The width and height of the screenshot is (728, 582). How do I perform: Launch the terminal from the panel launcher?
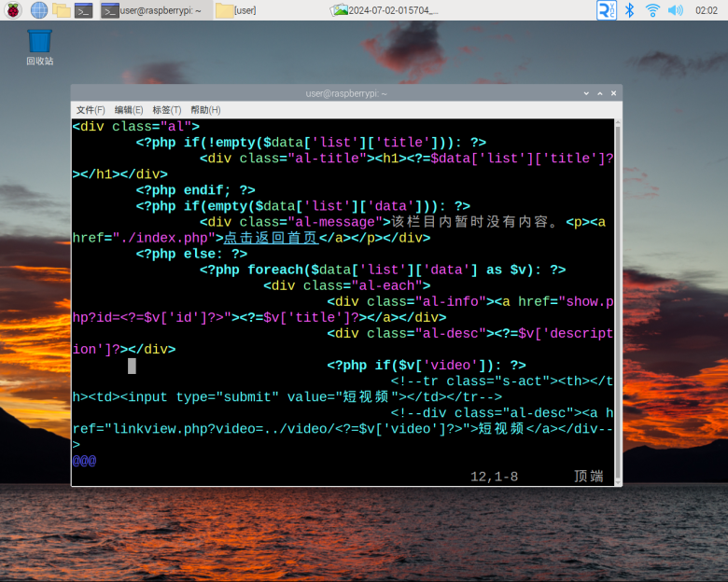(x=84, y=9)
